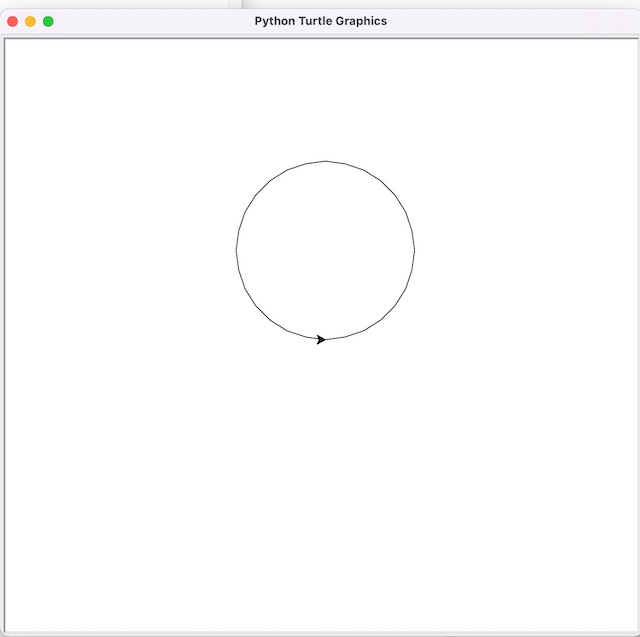This screenshot has height=637, width=640.
Task: Click the upper-left arc of the circle
Action: 263,187
